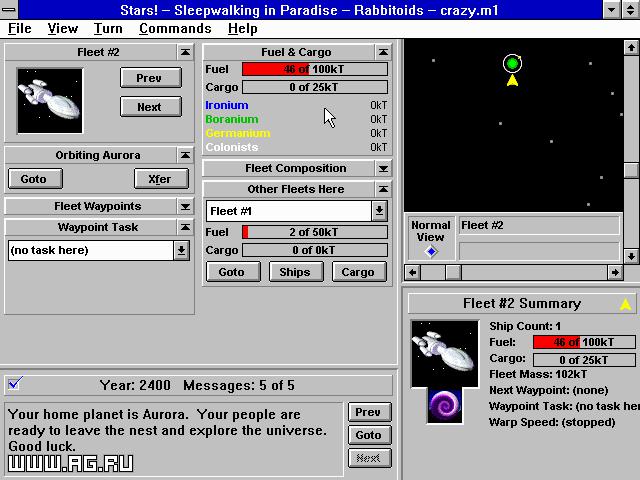Viewport: 640px width, 480px height.
Task: Expand the Fleet Composition panel
Action: click(383, 168)
